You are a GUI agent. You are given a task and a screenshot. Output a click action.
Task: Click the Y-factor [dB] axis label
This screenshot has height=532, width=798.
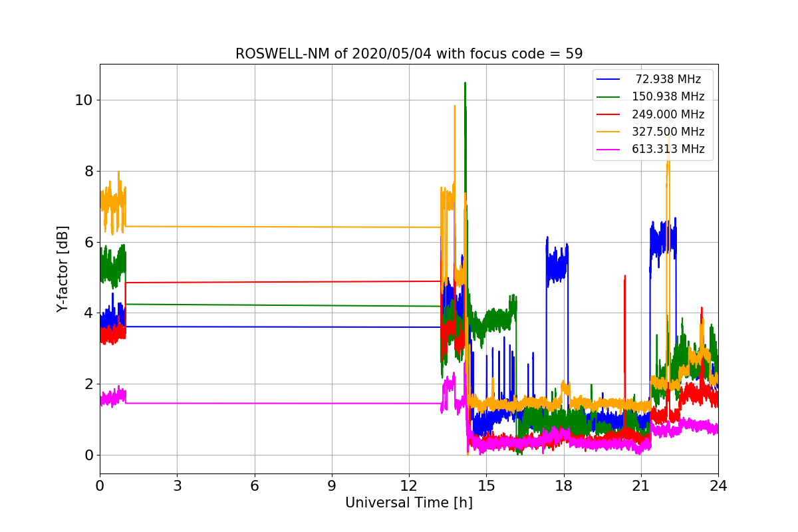[63, 269]
